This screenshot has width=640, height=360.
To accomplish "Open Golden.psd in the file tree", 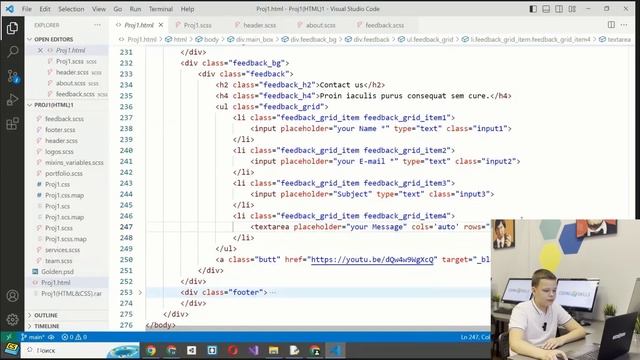I will point(57,272).
